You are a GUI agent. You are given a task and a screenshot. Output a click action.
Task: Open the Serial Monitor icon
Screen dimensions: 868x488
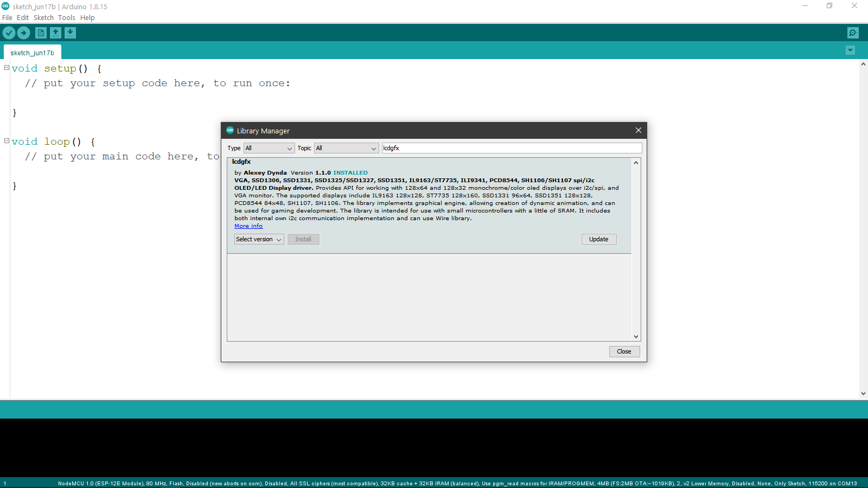pyautogui.click(x=853, y=33)
